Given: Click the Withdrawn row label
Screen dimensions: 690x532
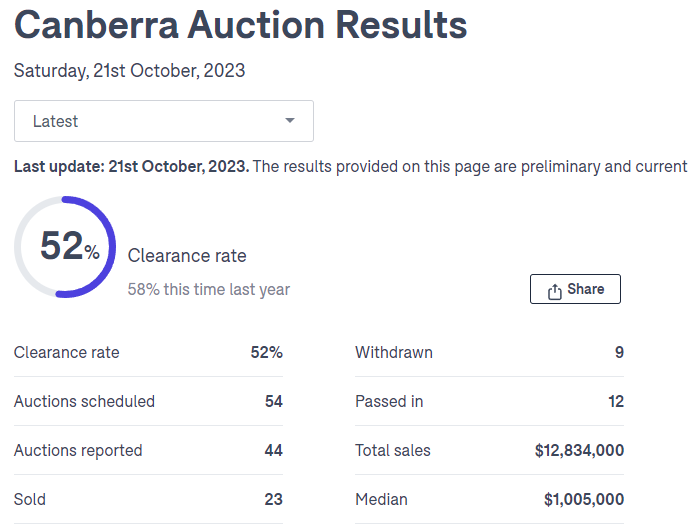Looking at the screenshot, I should tap(394, 352).
